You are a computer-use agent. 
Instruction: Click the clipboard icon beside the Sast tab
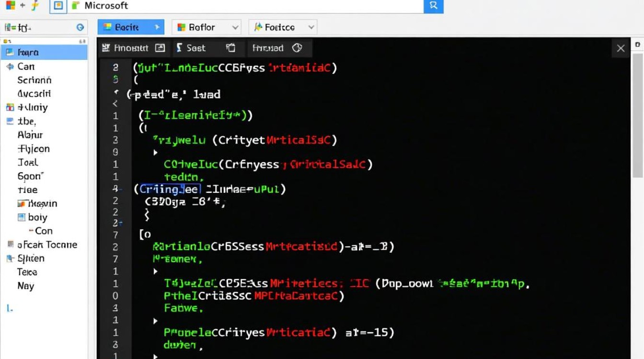(x=230, y=48)
